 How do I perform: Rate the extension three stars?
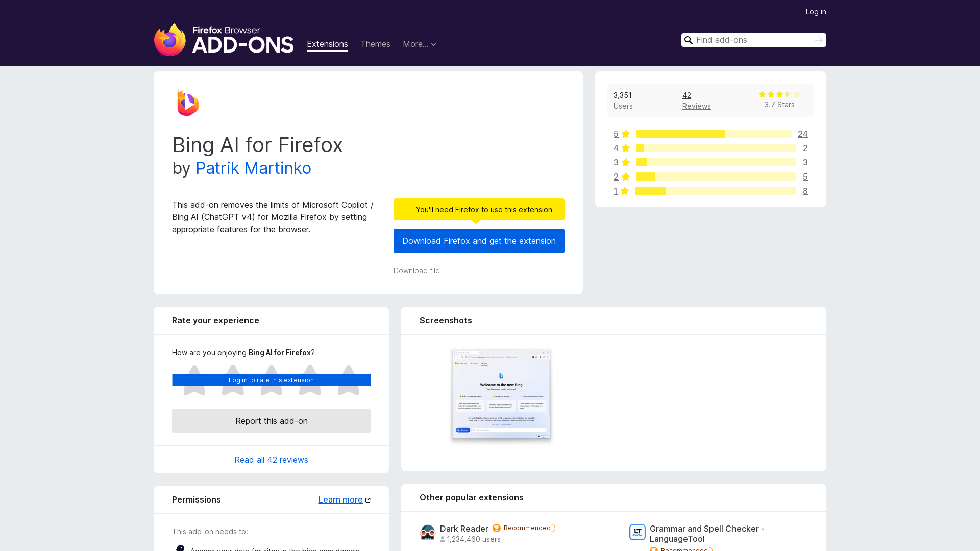coord(272,381)
